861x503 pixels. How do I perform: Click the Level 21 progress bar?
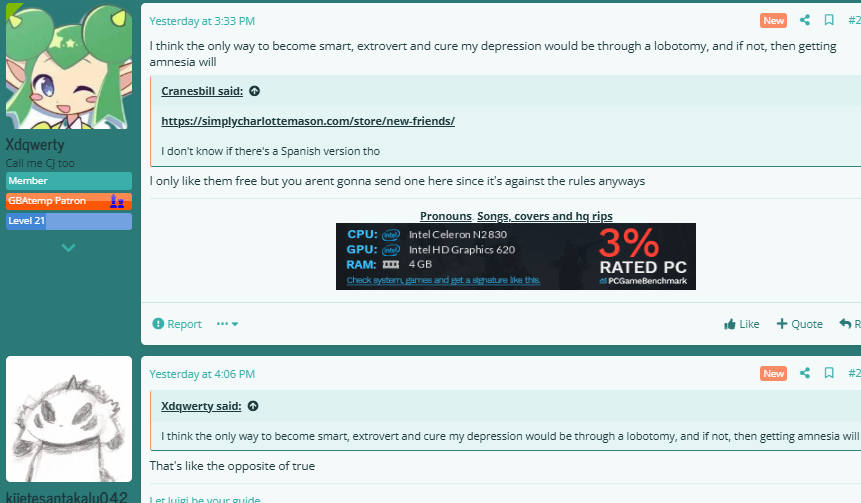point(69,221)
